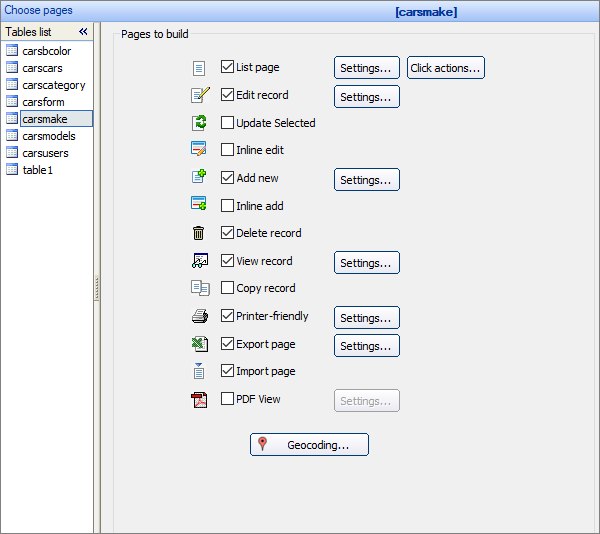
Task: Select the table1 entry
Action: click(38, 170)
